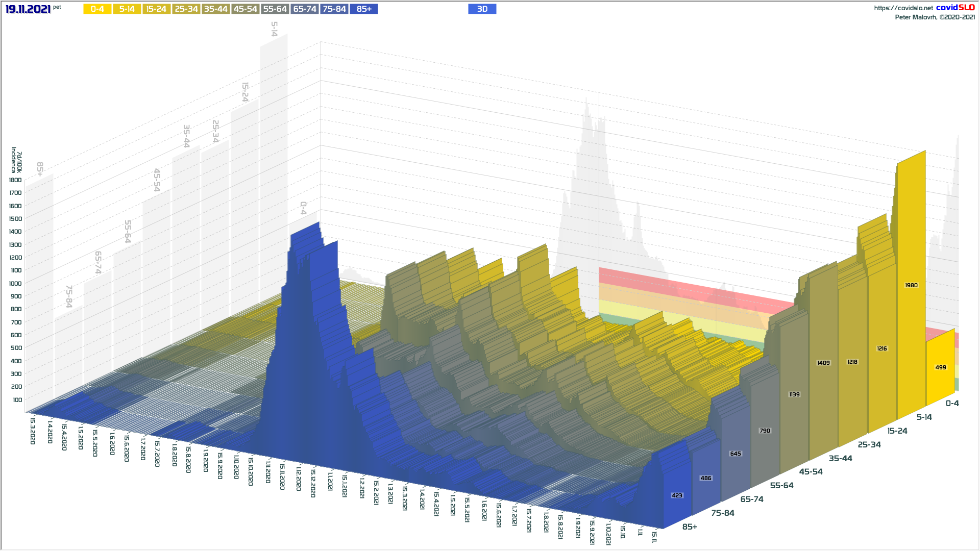This screenshot has height=551, width=980.
Task: Click the 499 value label on 0-4 bar
Action: click(x=940, y=367)
